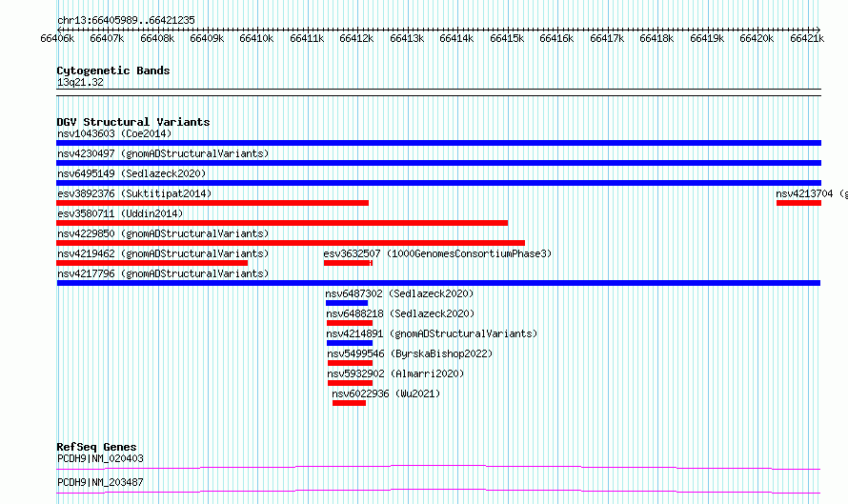Click the PCDH9|NM_203487 gene label
848x504 pixels.
tap(100, 482)
